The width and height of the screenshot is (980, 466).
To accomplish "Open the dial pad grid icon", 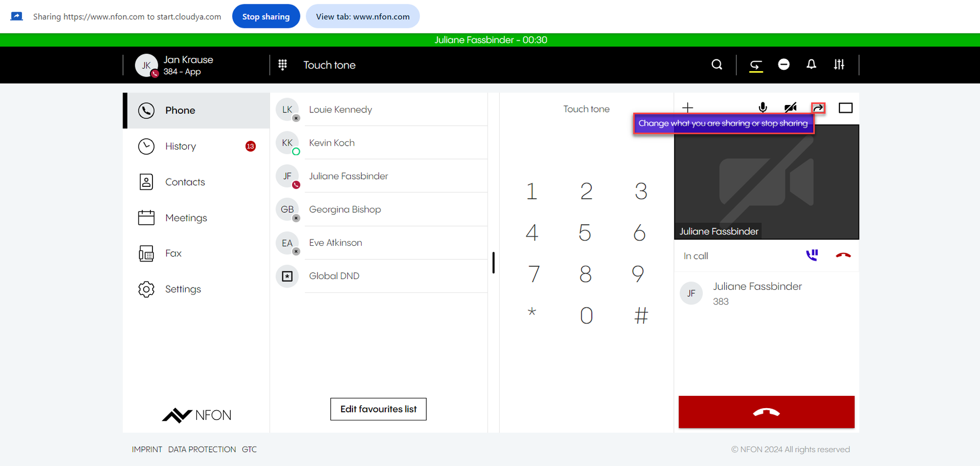I will click(283, 65).
